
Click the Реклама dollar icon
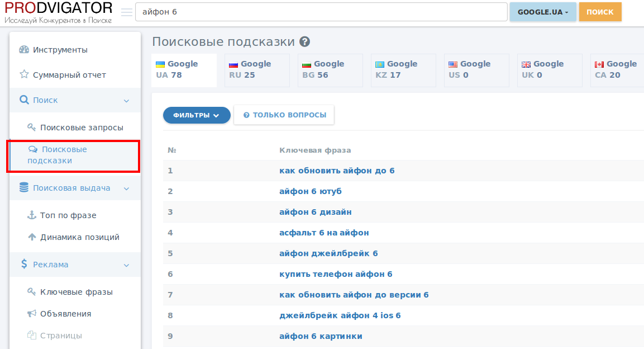click(x=24, y=264)
